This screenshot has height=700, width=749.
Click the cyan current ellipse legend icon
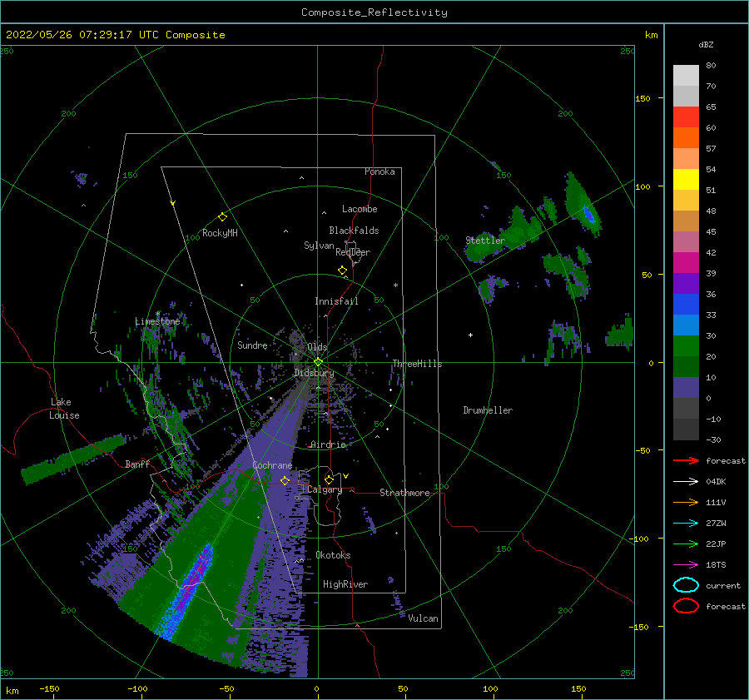point(686,585)
